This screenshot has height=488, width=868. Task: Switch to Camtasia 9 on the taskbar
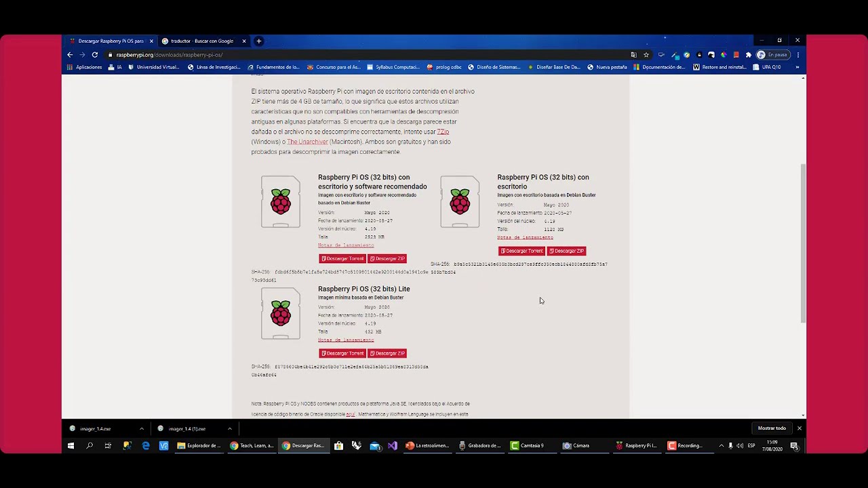pyautogui.click(x=532, y=446)
